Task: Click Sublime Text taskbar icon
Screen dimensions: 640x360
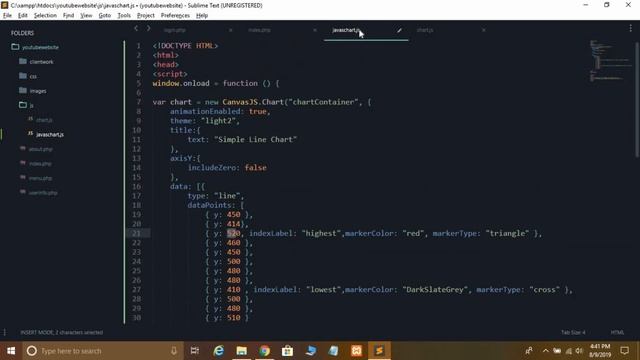Action: (x=379, y=351)
